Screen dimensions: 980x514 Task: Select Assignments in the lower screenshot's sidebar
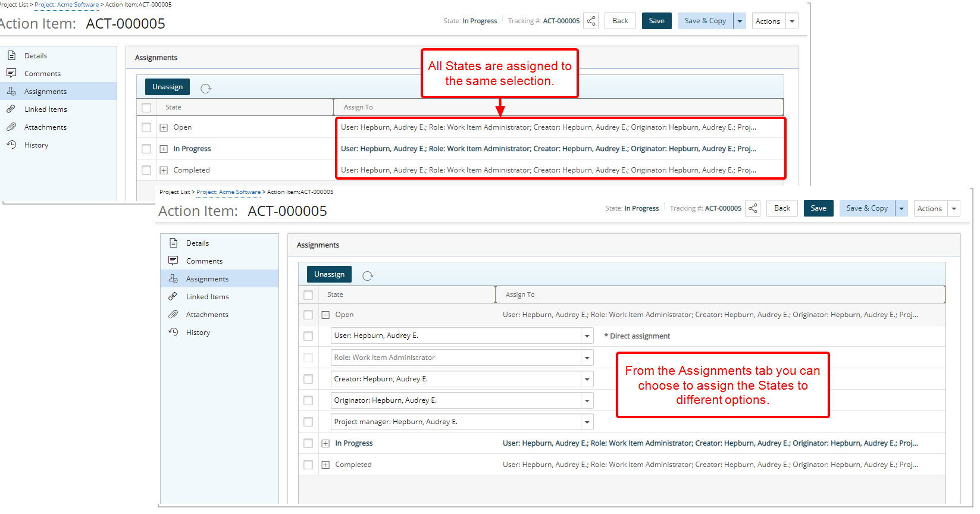pos(207,279)
